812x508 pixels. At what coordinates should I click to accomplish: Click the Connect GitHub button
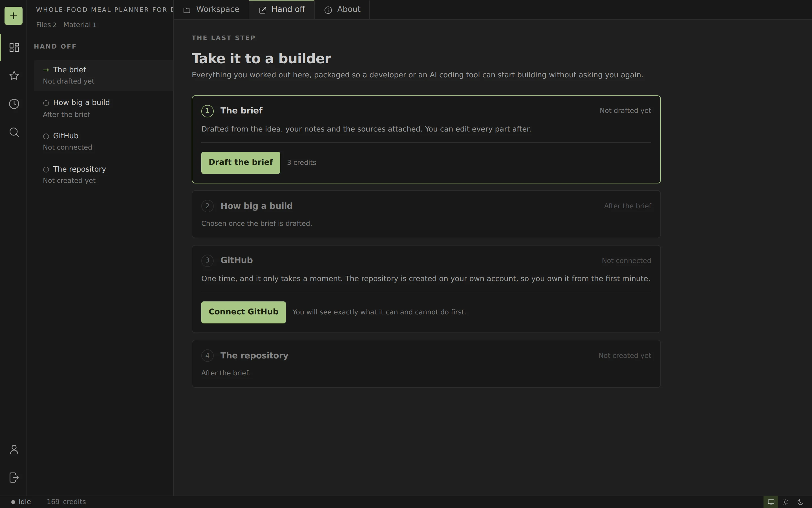click(x=243, y=312)
